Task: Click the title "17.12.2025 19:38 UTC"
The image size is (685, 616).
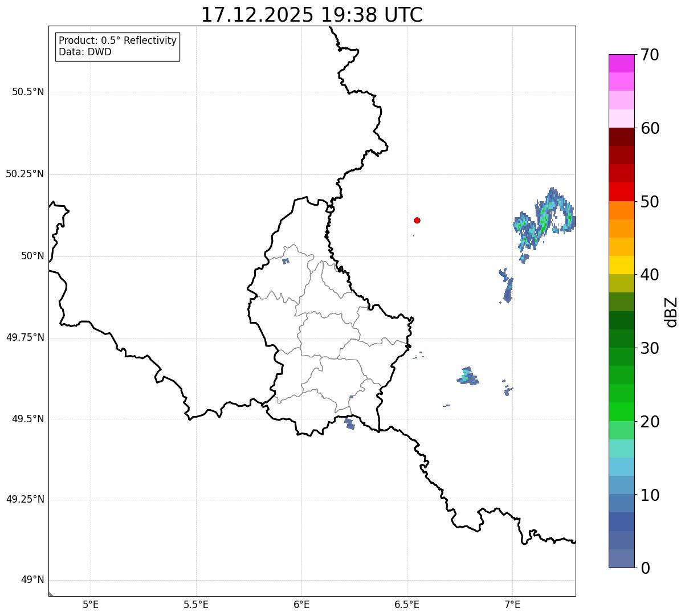Action: tap(312, 15)
